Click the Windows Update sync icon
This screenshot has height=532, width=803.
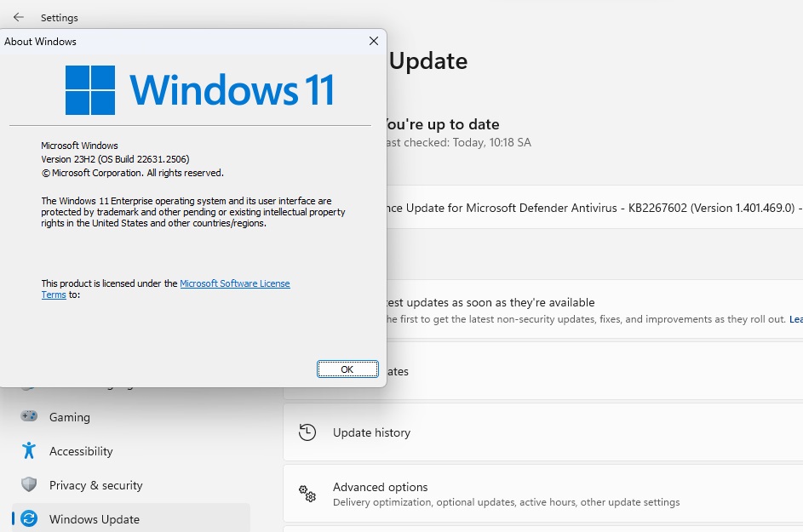(x=29, y=518)
